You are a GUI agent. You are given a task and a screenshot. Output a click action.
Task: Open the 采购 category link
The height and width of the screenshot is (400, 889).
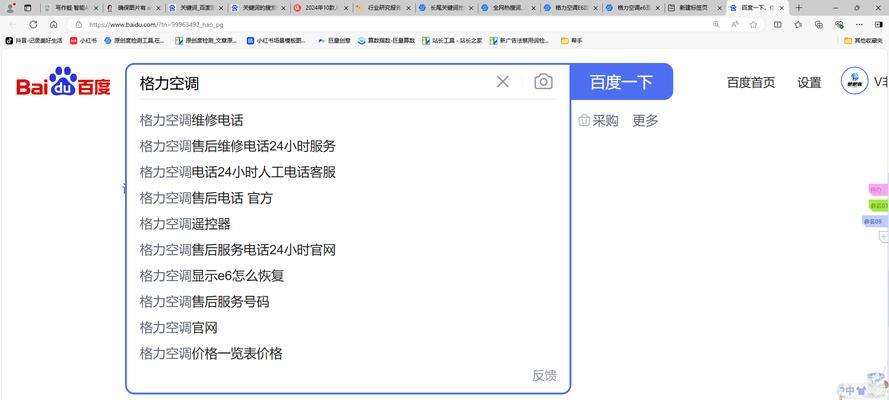point(598,120)
